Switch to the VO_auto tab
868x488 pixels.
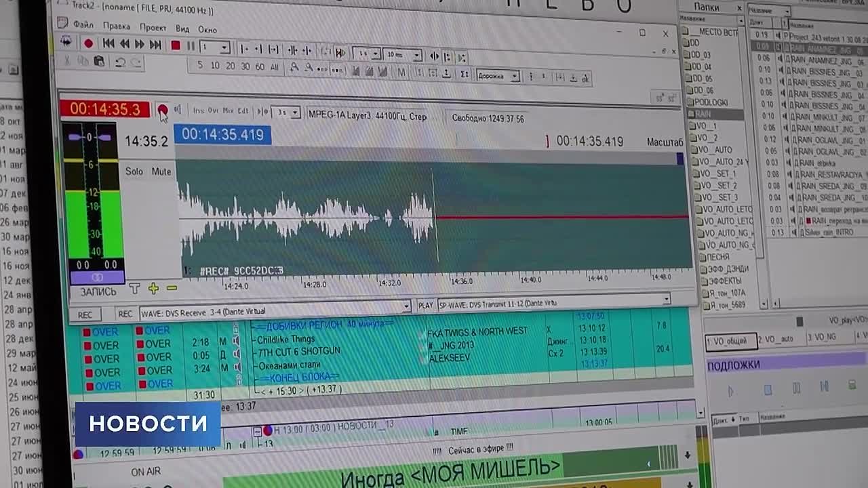coord(778,338)
